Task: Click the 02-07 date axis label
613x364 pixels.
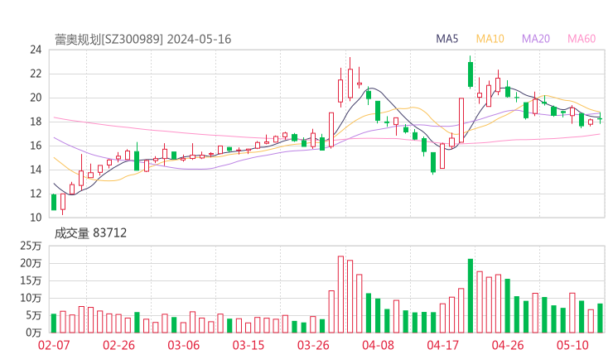Action: (54, 345)
